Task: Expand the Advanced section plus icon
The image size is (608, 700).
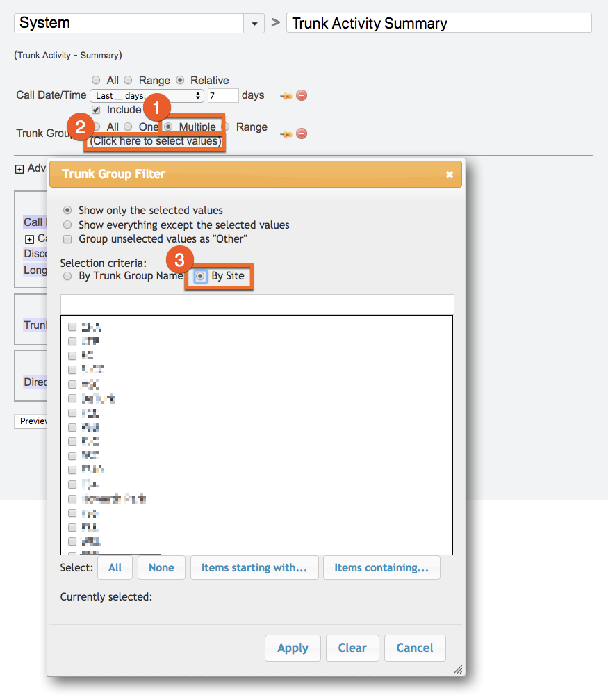Action: (x=19, y=169)
